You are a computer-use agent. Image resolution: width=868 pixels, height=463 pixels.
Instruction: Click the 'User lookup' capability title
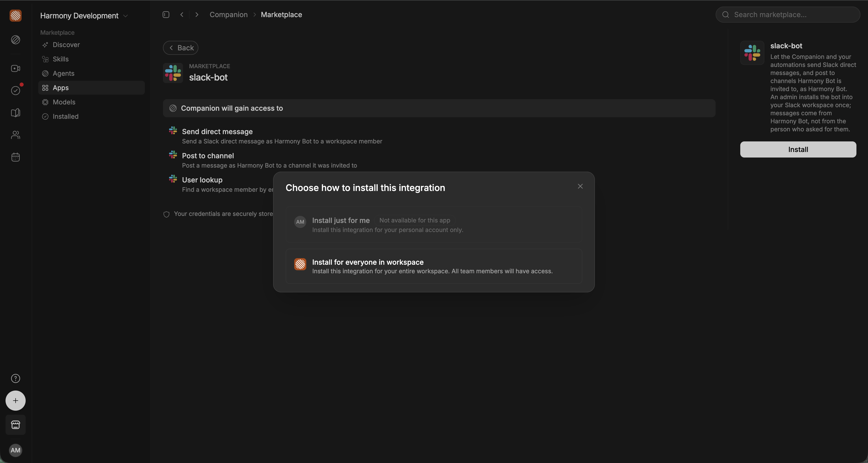point(202,180)
